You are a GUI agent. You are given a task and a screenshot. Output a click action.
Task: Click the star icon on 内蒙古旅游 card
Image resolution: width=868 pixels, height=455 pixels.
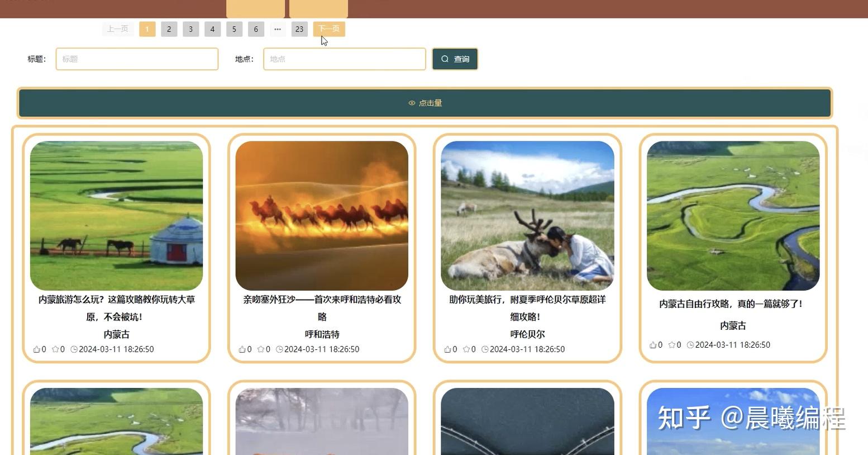(x=56, y=349)
